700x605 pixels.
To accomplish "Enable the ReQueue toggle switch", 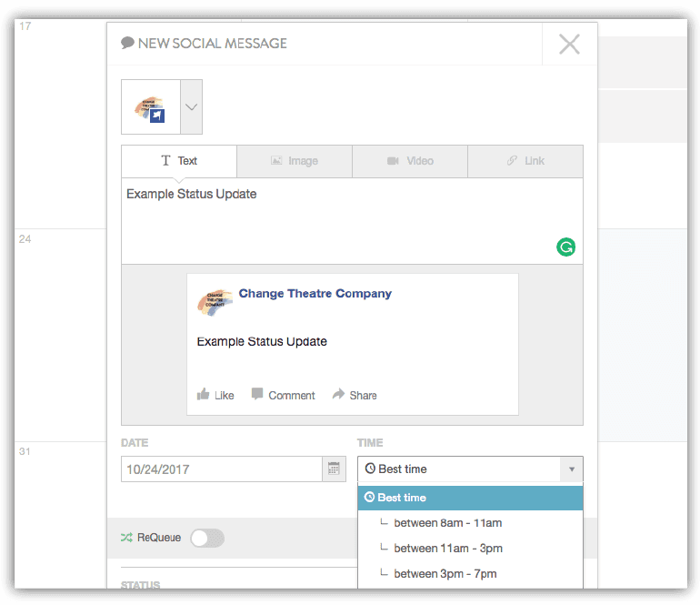I will tap(206, 538).
